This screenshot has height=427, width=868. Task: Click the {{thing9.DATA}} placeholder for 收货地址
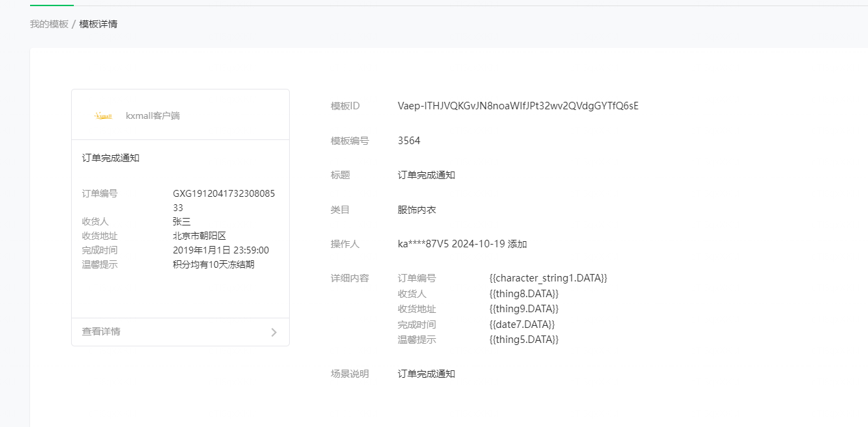point(524,309)
